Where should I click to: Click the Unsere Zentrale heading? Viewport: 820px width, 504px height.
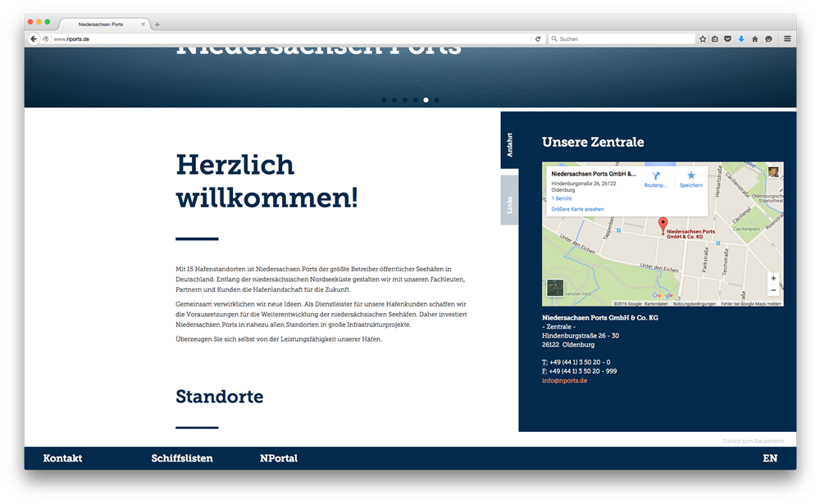coord(593,142)
